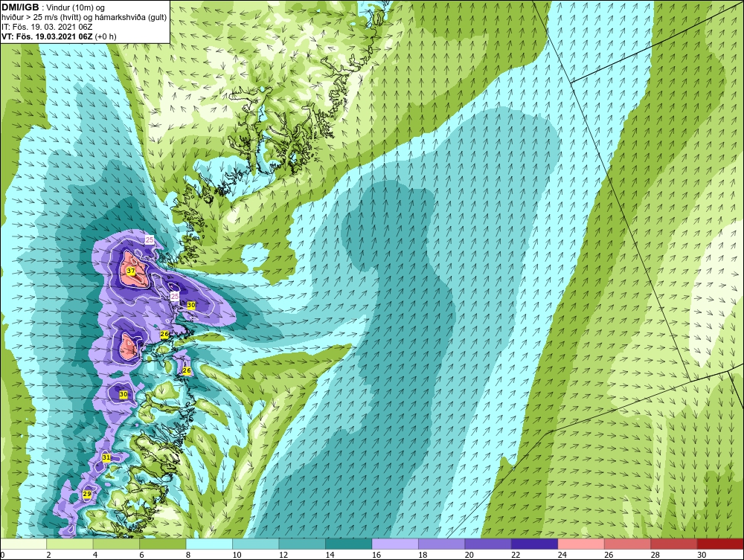This screenshot has height=560, width=744.
Task: Pick the 24–26 salmon pink legend swatch
Action: 581,544
